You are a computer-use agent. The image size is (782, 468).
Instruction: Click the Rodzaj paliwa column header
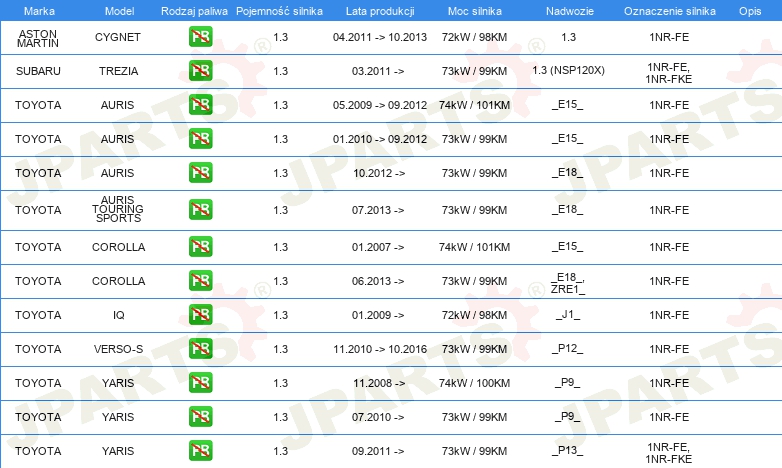(194, 11)
